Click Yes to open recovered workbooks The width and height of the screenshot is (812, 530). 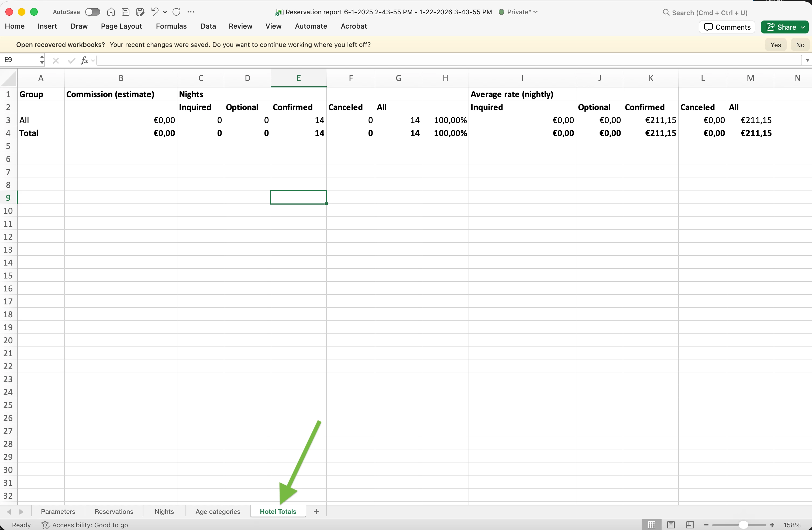tap(776, 45)
